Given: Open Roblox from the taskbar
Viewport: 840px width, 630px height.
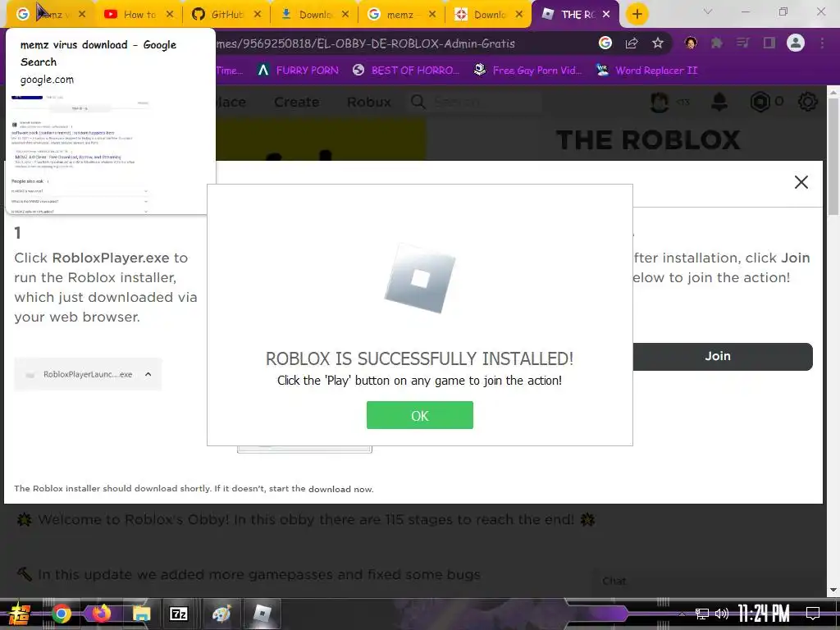Looking at the screenshot, I should (262, 614).
